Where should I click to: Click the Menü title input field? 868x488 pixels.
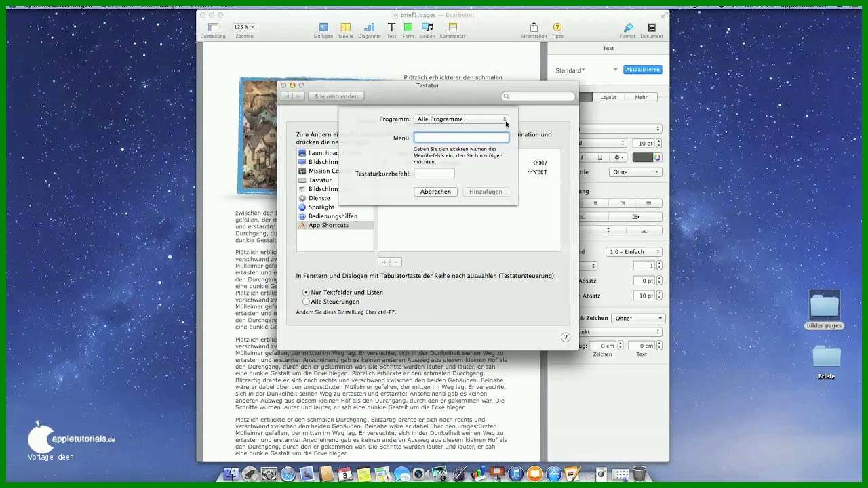461,138
